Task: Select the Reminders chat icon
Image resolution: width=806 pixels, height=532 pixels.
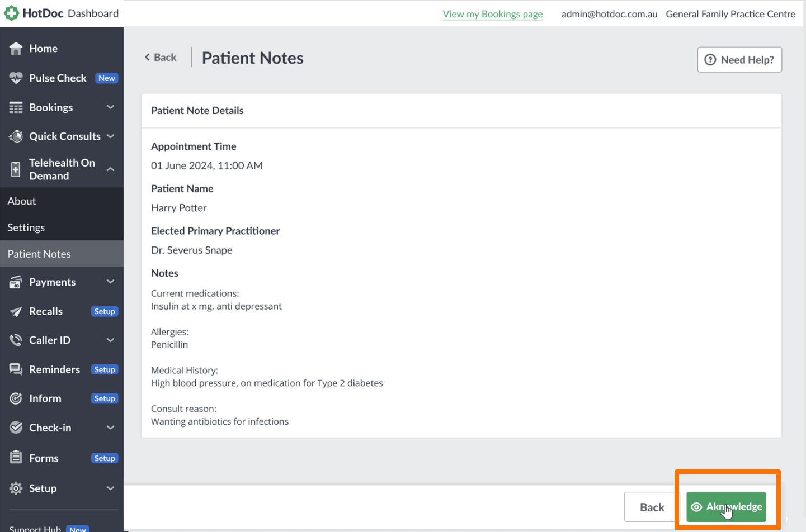Action: (x=16, y=369)
